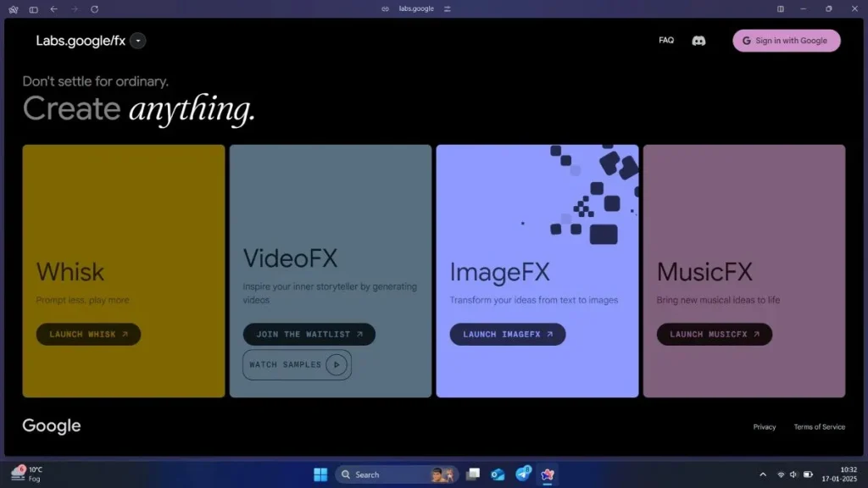The height and width of the screenshot is (488, 868).
Task: Join the VideoFX waitlist
Action: [309, 334]
